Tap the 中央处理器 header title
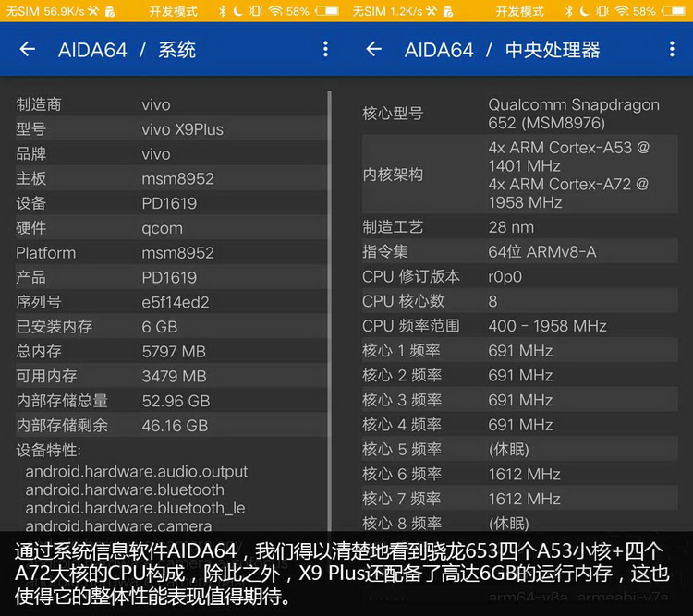Image resolution: width=693 pixels, height=616 pixels. 553,50
